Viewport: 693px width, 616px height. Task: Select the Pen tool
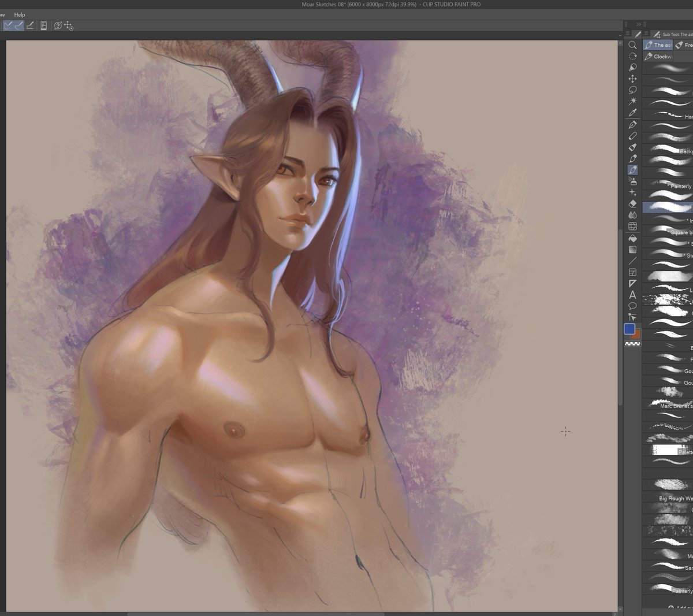[632, 125]
